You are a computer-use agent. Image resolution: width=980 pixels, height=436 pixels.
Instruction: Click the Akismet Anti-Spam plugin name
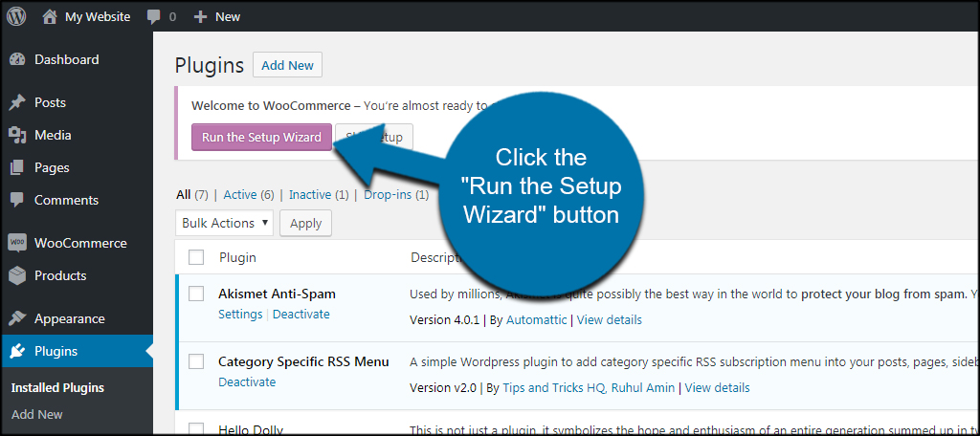tap(277, 294)
